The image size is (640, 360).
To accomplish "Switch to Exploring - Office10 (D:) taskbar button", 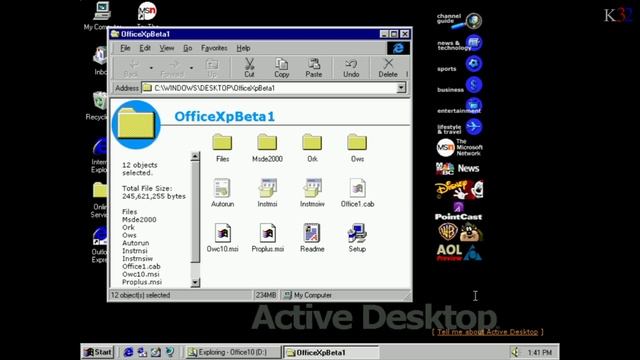I will point(233,352).
